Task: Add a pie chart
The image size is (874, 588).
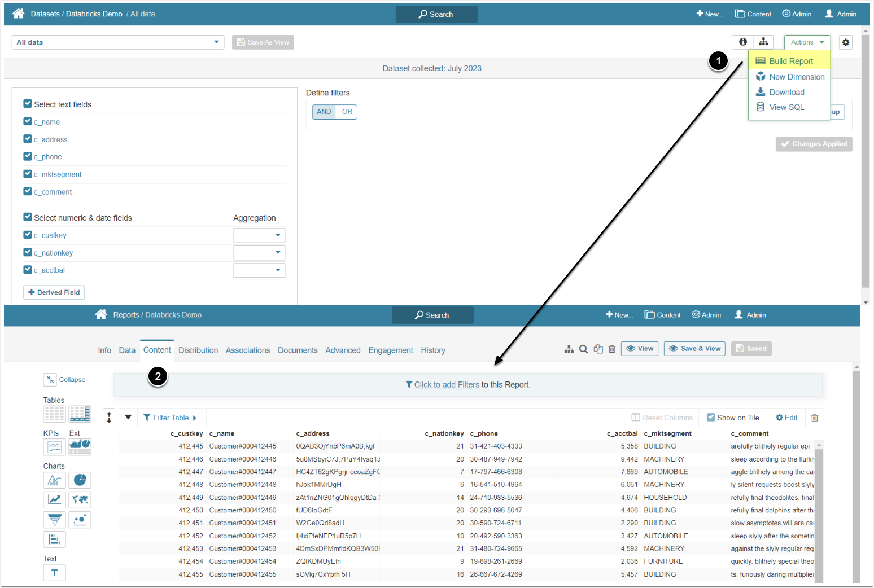Action: 80,480
